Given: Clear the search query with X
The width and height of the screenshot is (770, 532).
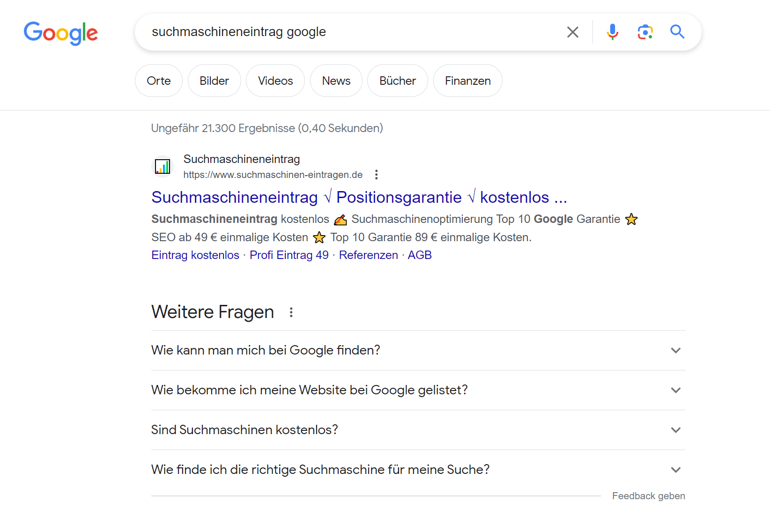Looking at the screenshot, I should pyautogui.click(x=572, y=32).
